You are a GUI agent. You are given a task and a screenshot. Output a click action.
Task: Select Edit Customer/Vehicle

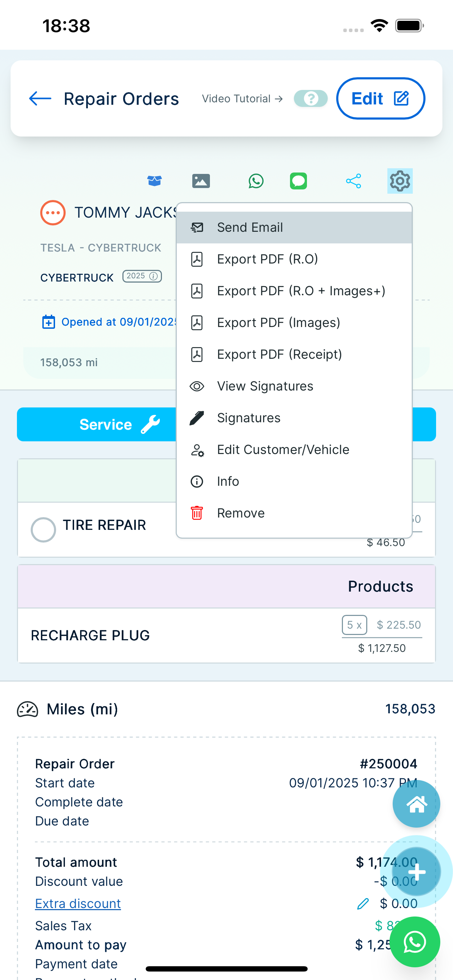click(x=294, y=450)
